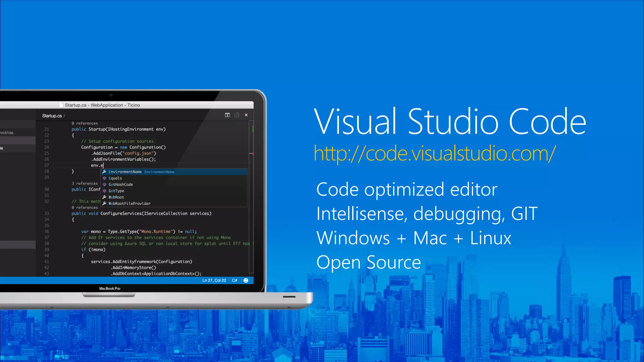Screen dimensions: 644x362
Task: Click 'Code optimized editor' text line
Action: pos(407,189)
